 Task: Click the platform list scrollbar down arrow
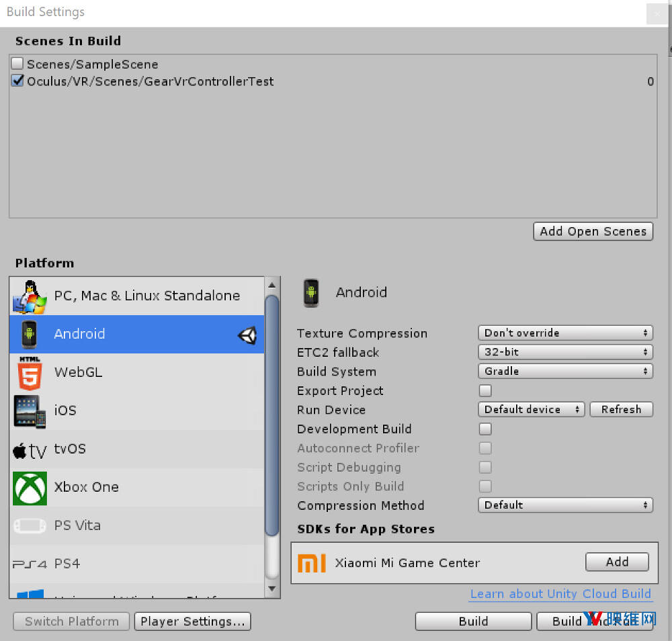pos(272,589)
